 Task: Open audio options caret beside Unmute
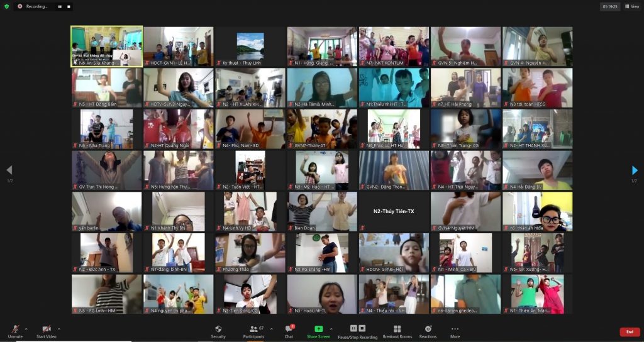tap(26, 329)
